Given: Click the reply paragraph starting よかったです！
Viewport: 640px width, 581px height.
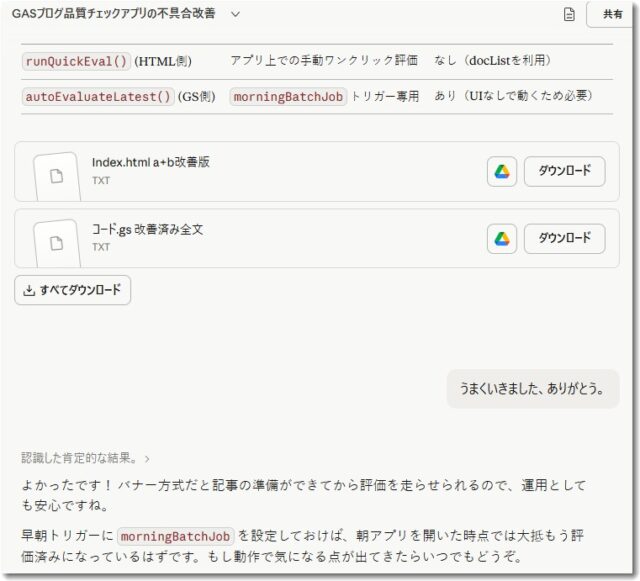Looking at the screenshot, I should point(304,495).
